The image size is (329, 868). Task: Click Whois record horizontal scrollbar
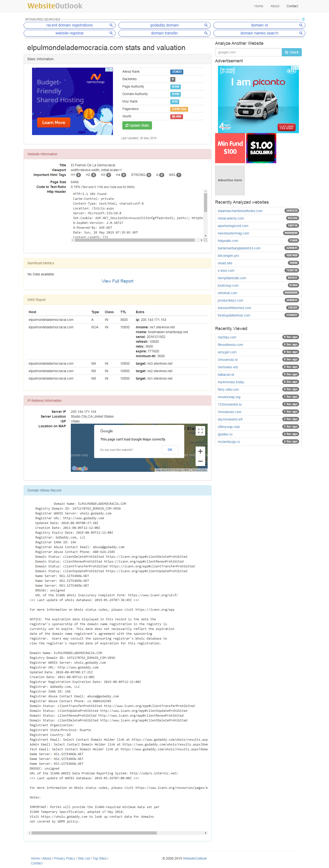click(x=94, y=833)
